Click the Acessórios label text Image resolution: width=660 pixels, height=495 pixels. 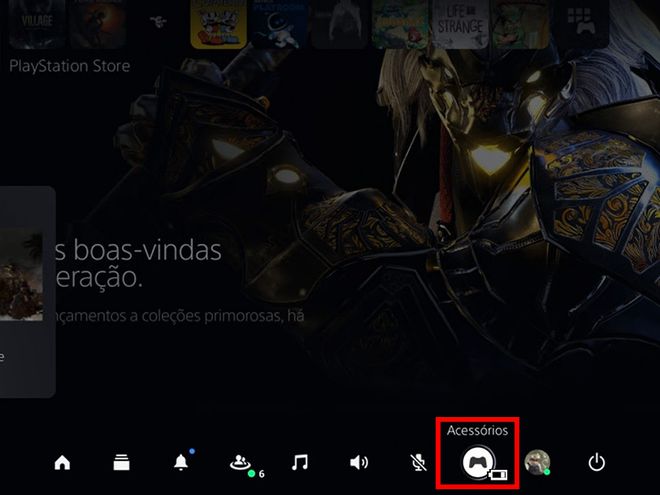point(477,430)
